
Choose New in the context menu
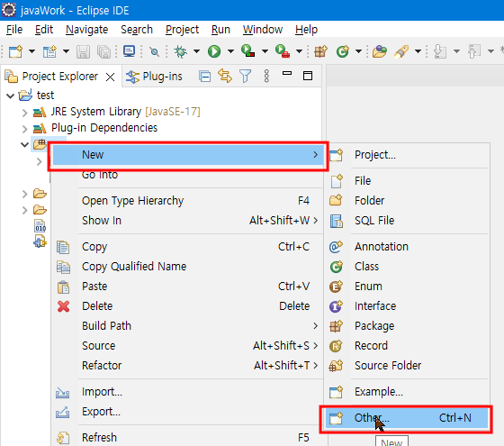[x=188, y=155]
